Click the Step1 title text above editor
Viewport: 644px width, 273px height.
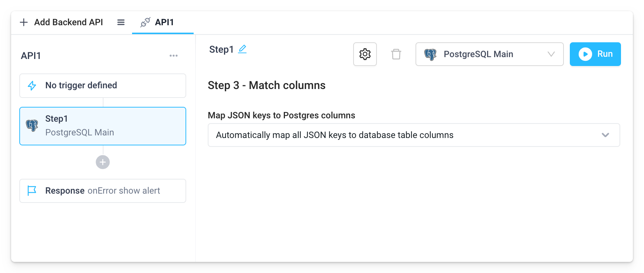coord(221,49)
